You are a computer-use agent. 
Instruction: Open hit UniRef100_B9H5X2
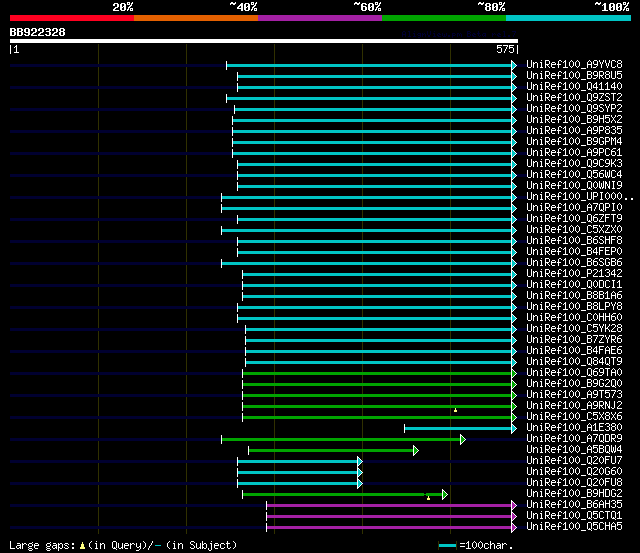point(574,120)
